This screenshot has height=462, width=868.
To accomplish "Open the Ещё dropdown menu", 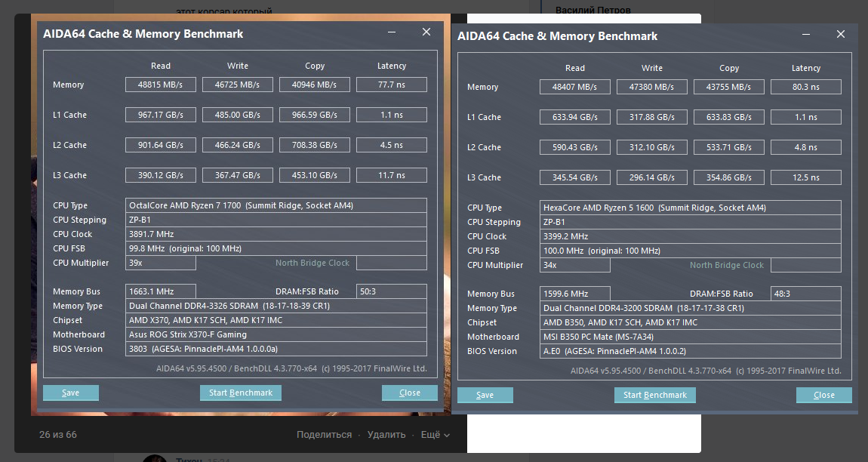I will pos(435,435).
